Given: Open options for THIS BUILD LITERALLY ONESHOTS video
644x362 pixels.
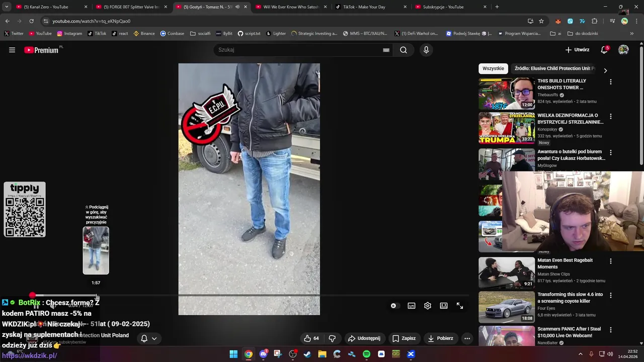Looking at the screenshot, I should (611, 82).
